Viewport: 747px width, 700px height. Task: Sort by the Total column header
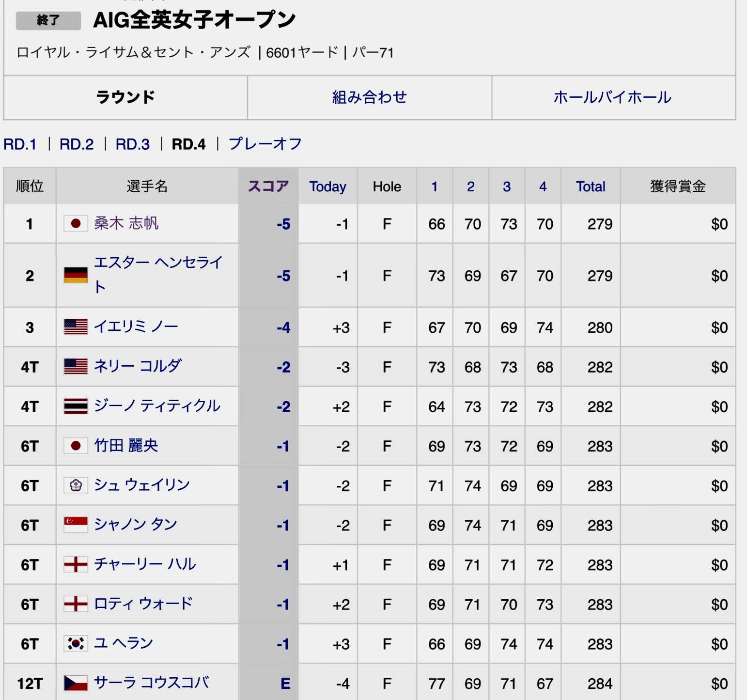(591, 187)
